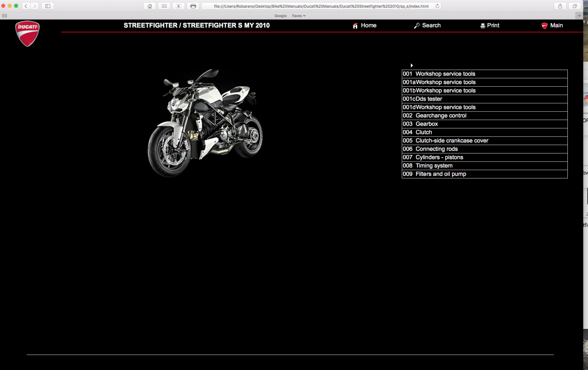Open 006 Connecting rods section
Viewport: 588px width, 370px height.
pyautogui.click(x=485, y=149)
